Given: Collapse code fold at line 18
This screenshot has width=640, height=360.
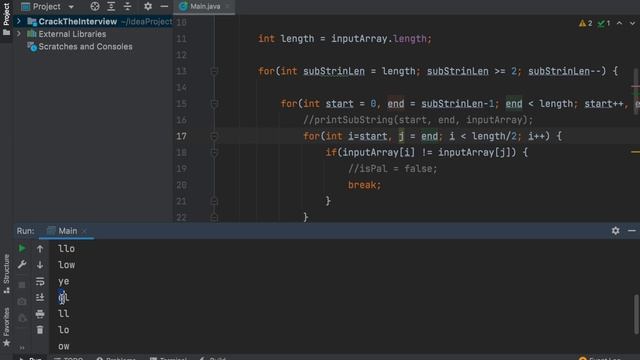Looking at the screenshot, I should coord(214,153).
